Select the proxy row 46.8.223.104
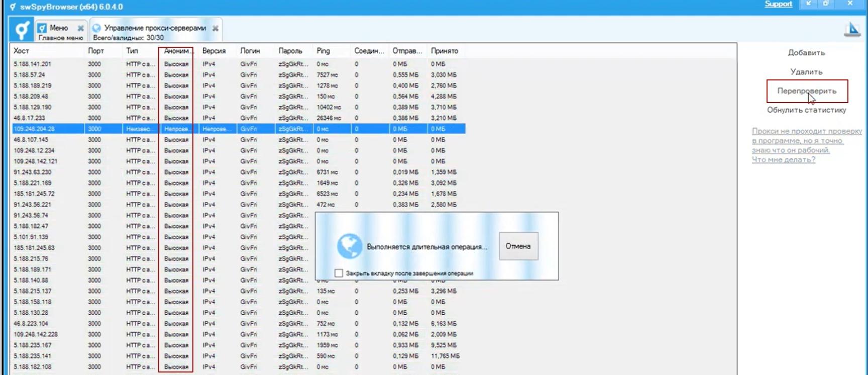This screenshot has width=868, height=375. (239, 323)
